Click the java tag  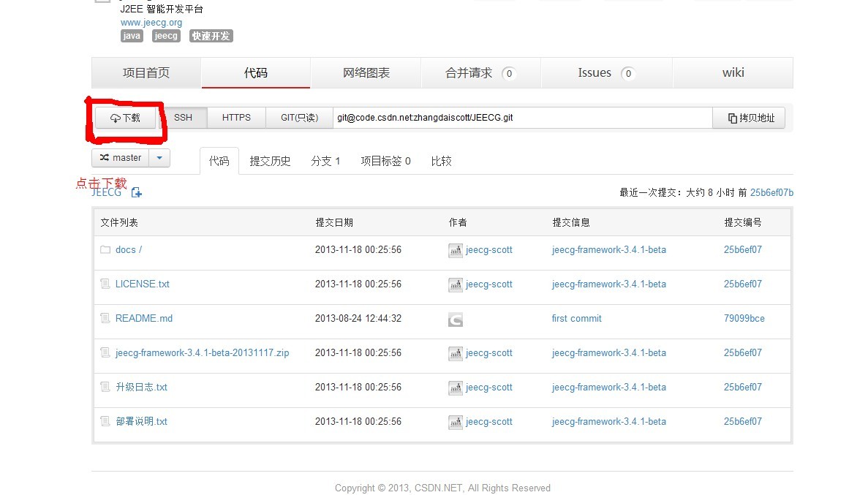(132, 36)
